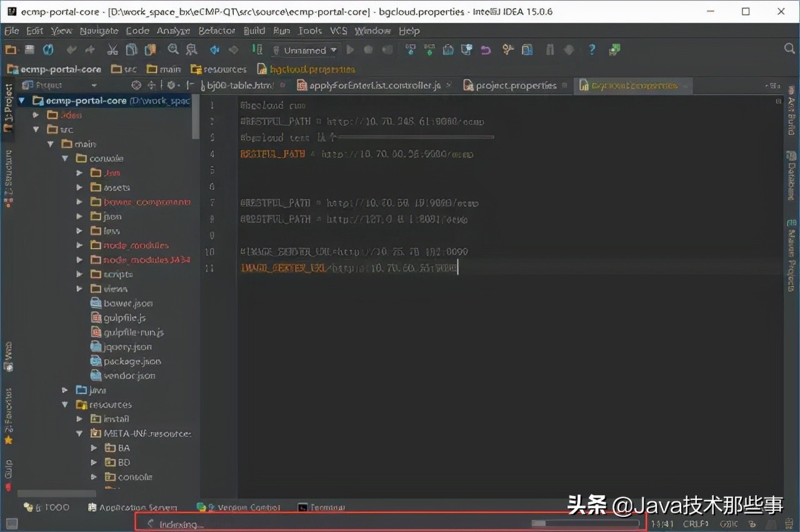Click the Cut scissors icon

[x=112, y=50]
